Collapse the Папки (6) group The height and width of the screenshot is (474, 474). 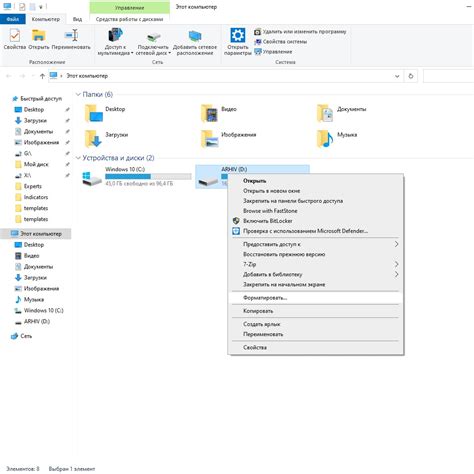point(78,95)
